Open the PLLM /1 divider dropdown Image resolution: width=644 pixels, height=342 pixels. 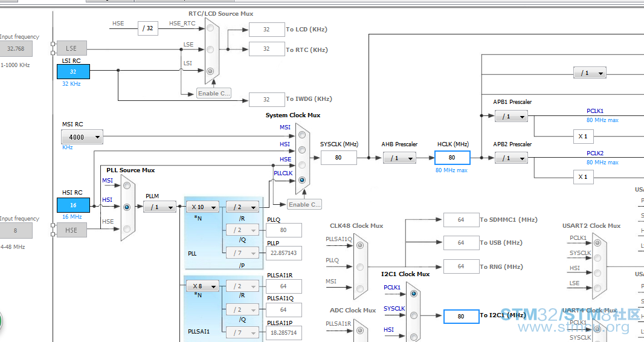pyautogui.click(x=159, y=207)
